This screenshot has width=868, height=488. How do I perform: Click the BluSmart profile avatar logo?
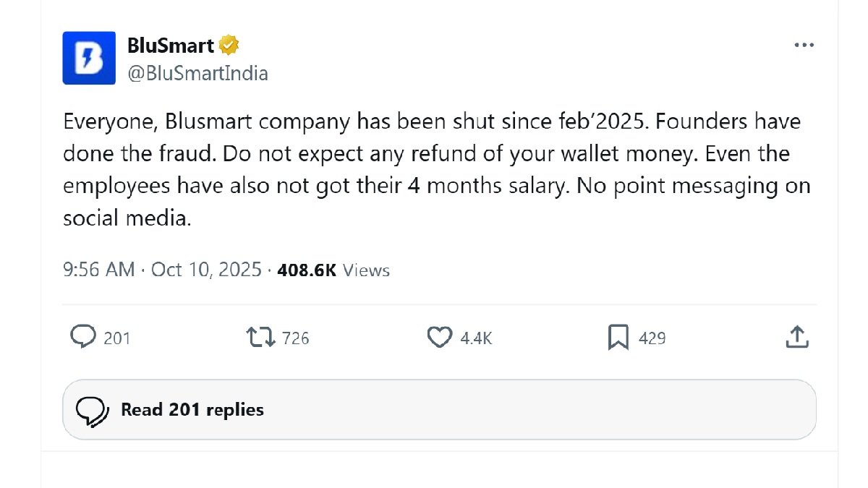89,58
